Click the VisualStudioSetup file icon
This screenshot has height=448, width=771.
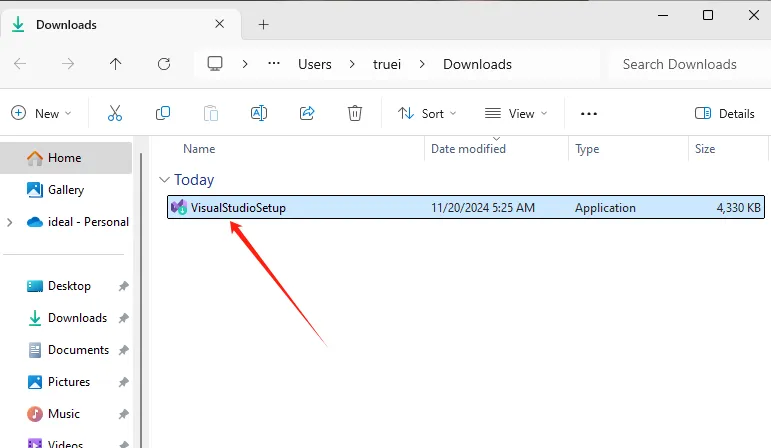[178, 208]
